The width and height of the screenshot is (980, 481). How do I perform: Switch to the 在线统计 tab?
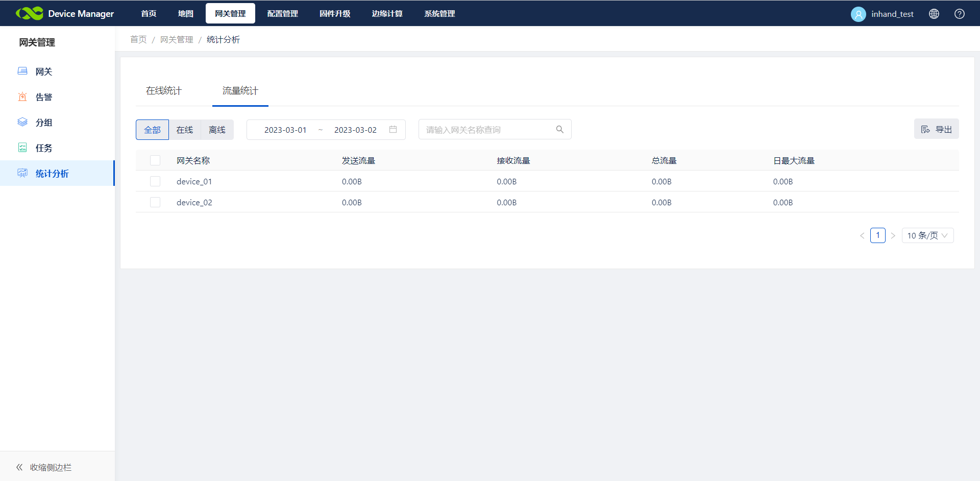pyautogui.click(x=164, y=91)
